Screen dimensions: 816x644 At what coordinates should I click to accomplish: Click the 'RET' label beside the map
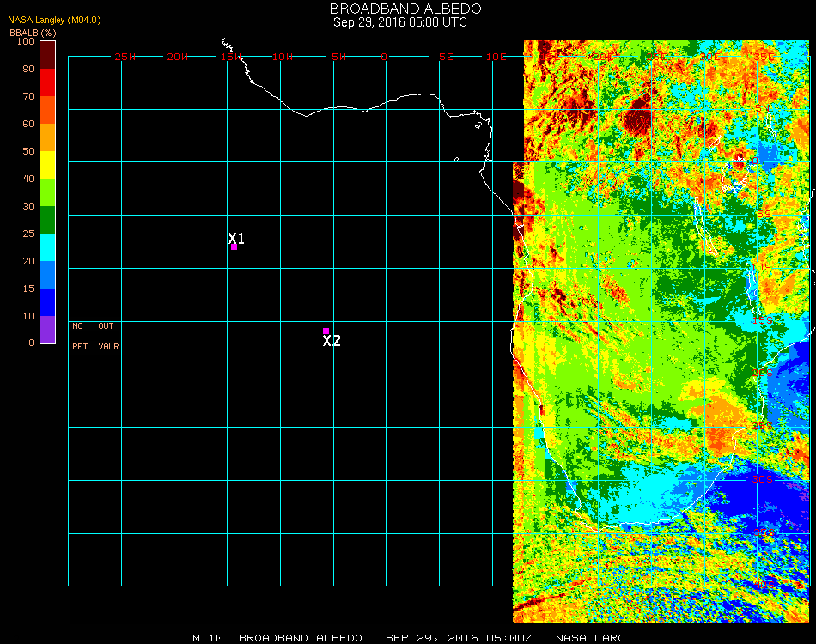tap(80, 346)
